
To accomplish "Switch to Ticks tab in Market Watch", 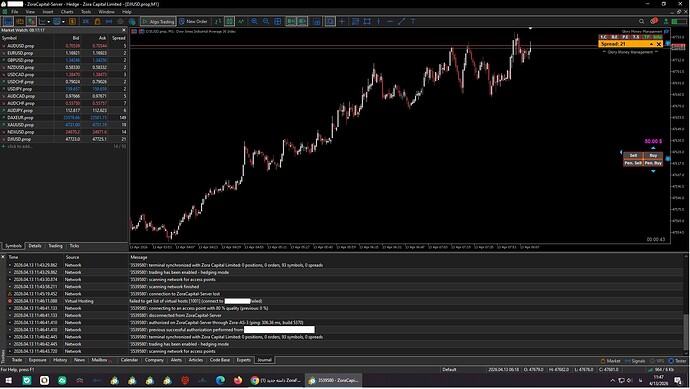I will tap(74, 246).
